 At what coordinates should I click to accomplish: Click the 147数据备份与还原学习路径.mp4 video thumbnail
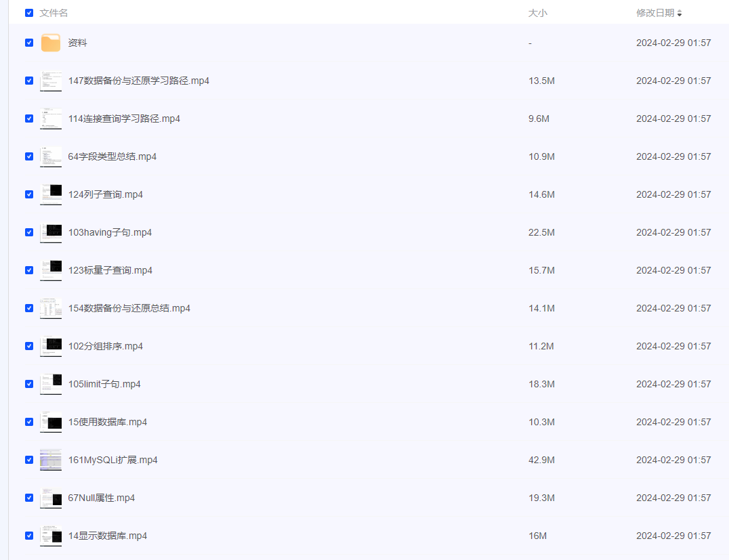click(x=51, y=81)
